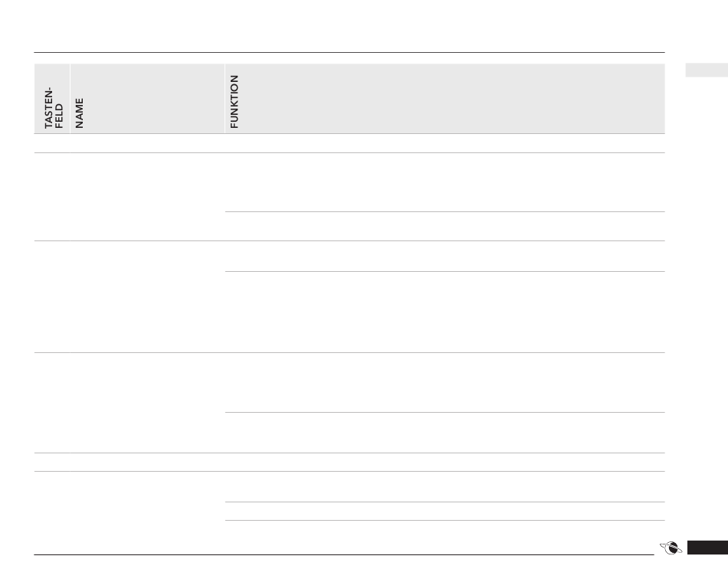Click the first tall empty FUNKTION cell under the header
Image resolution: width=728 pixels, height=582 pixels.
pyautogui.click(x=444, y=182)
